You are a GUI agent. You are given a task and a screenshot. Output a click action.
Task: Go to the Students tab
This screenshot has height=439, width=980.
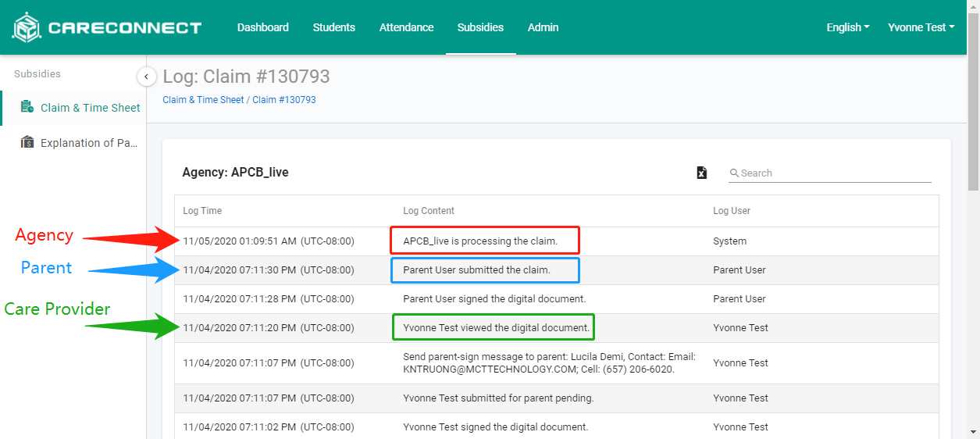coord(334,27)
